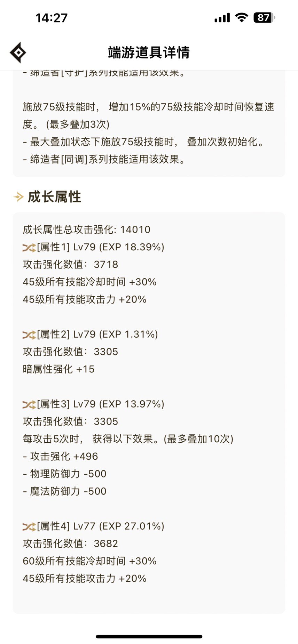Image resolution: width=298 pixels, height=644 pixels.
Task: Select the [属性3] Lv79 line
Action: click(94, 404)
